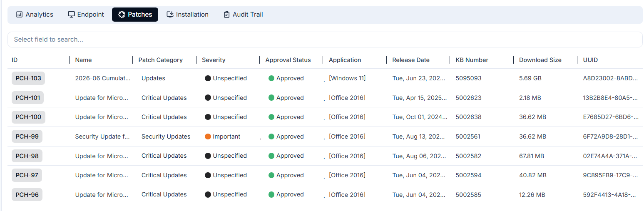The image size is (644, 211).
Task: Click release date Tue, Apr 15, 2025...
Action: click(x=420, y=98)
